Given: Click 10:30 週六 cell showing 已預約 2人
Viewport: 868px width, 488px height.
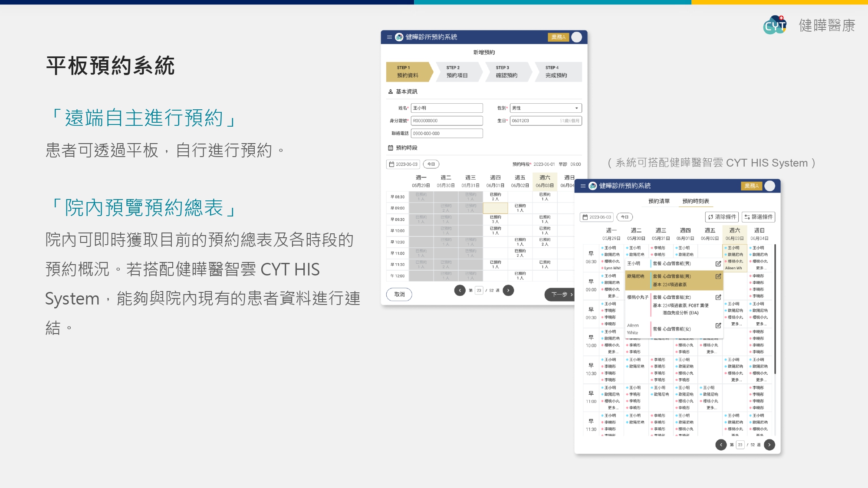Looking at the screenshot, I should (545, 242).
